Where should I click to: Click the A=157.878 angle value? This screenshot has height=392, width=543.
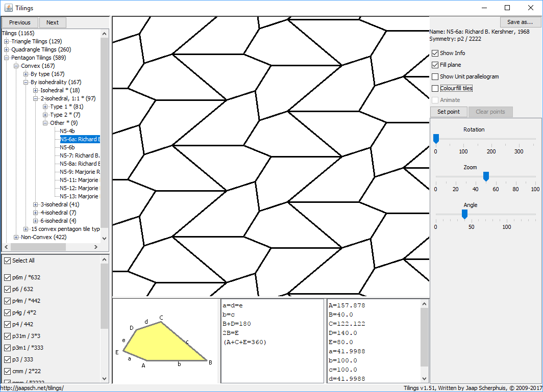pyautogui.click(x=347, y=305)
